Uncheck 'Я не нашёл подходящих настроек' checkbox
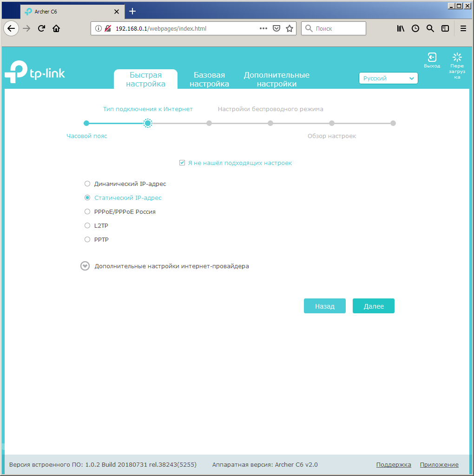The height and width of the screenshot is (476, 474). click(x=182, y=163)
